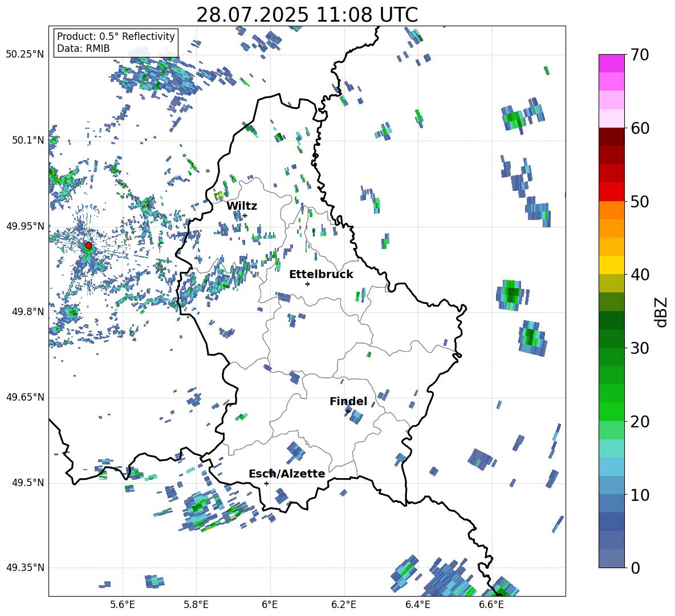
Task: Click the 20 dBZ colorbar label
Action: point(640,422)
